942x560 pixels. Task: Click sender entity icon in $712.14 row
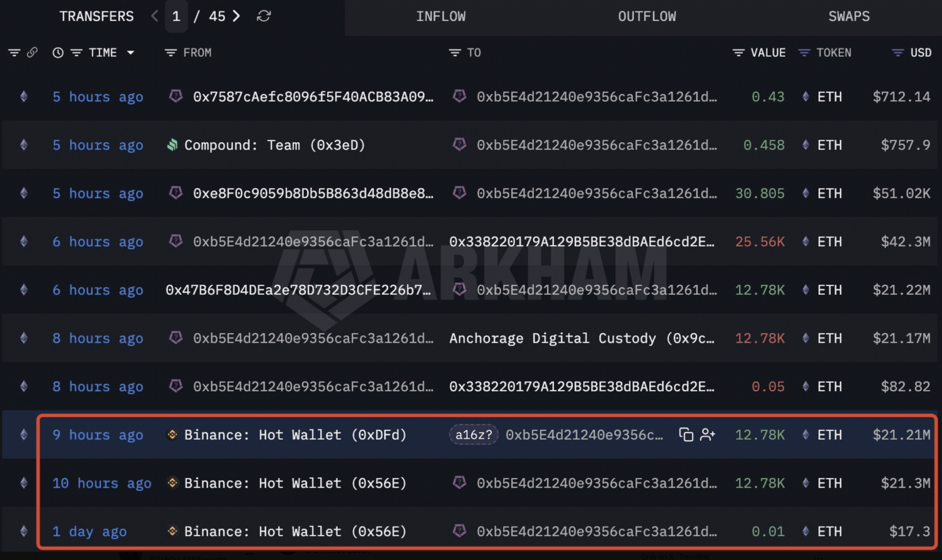pyautogui.click(x=176, y=96)
